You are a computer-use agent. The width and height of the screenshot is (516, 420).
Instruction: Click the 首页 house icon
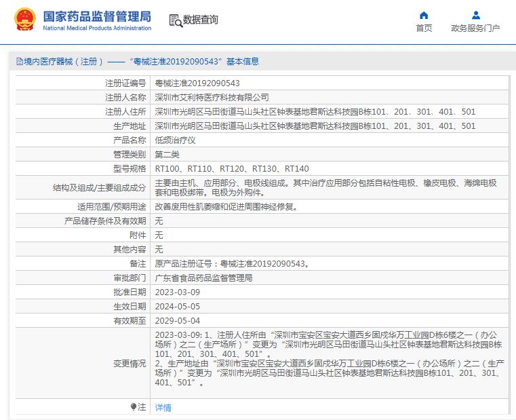point(424,15)
